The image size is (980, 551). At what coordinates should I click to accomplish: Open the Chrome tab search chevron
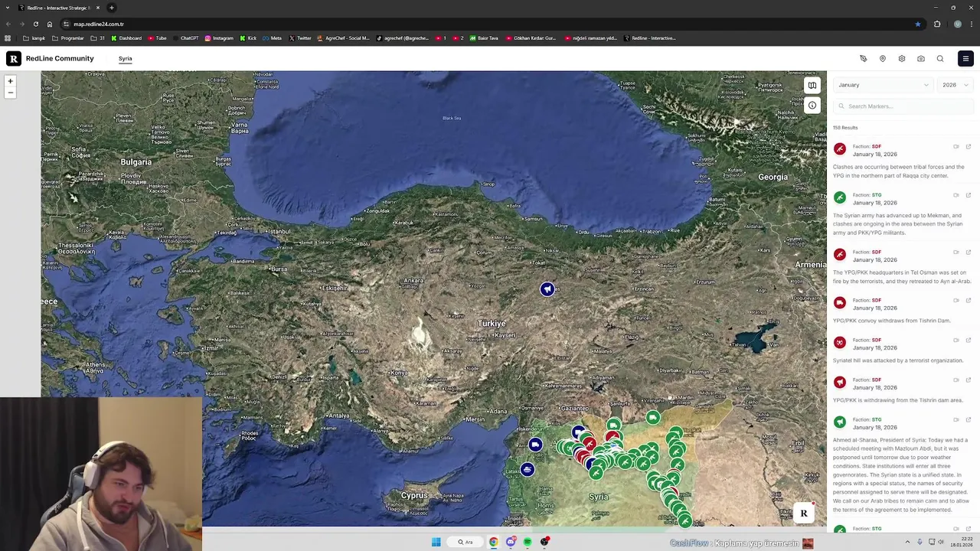tap(8, 8)
